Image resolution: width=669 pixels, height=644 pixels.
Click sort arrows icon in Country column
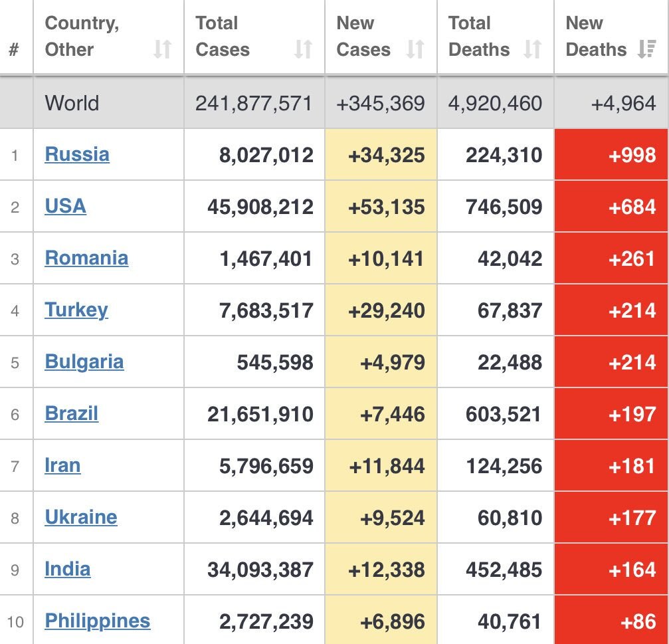pos(163,49)
